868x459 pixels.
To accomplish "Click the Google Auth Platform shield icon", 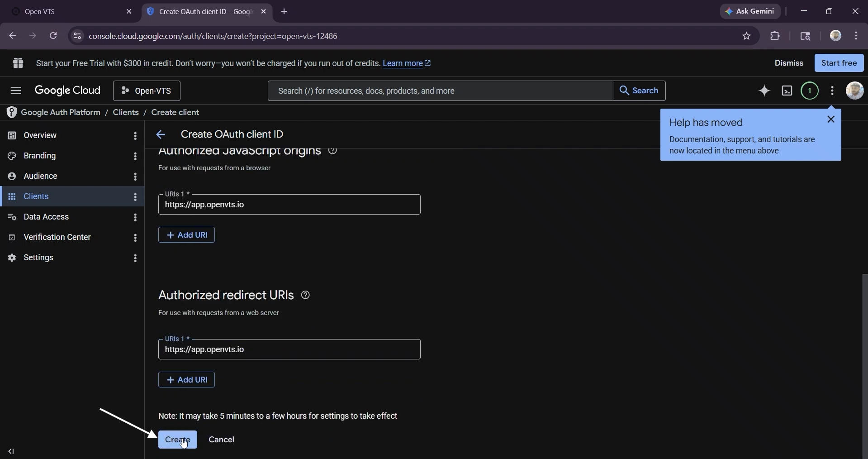I will [12, 112].
